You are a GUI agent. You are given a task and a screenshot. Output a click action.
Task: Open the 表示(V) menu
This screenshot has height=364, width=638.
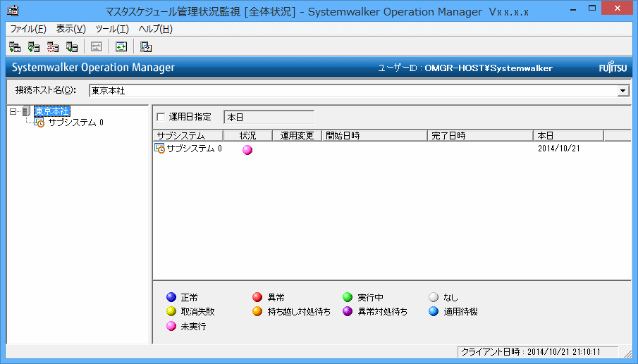[70, 29]
